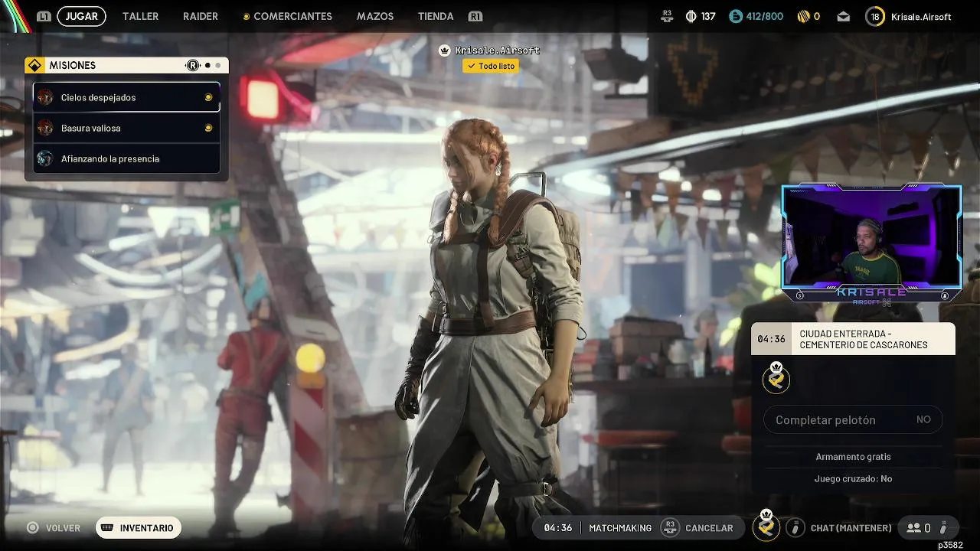This screenshot has height=551, width=980.
Task: Click the 04:36 timer on the map card
Action: coord(771,339)
